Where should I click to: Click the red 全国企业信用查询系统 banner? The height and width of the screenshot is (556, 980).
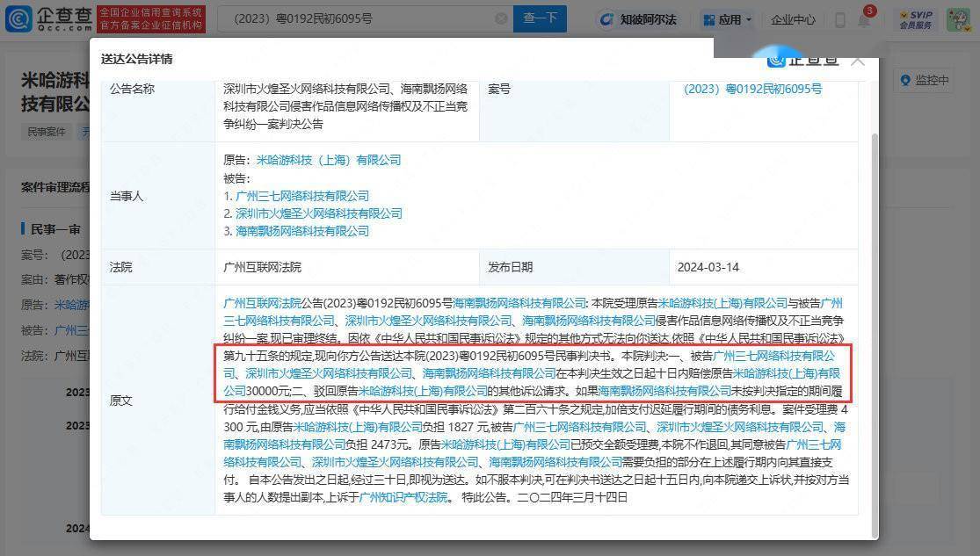pos(151,18)
